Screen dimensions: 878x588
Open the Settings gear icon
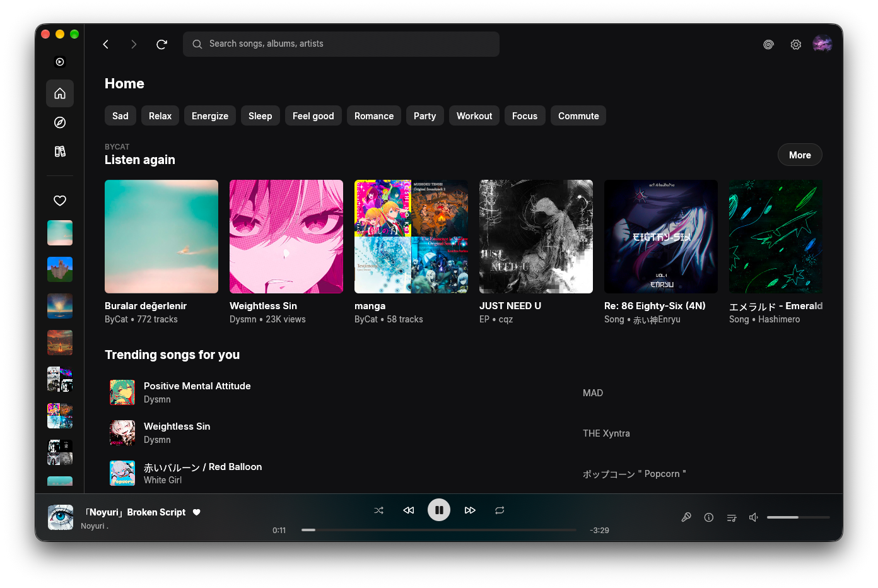point(796,44)
